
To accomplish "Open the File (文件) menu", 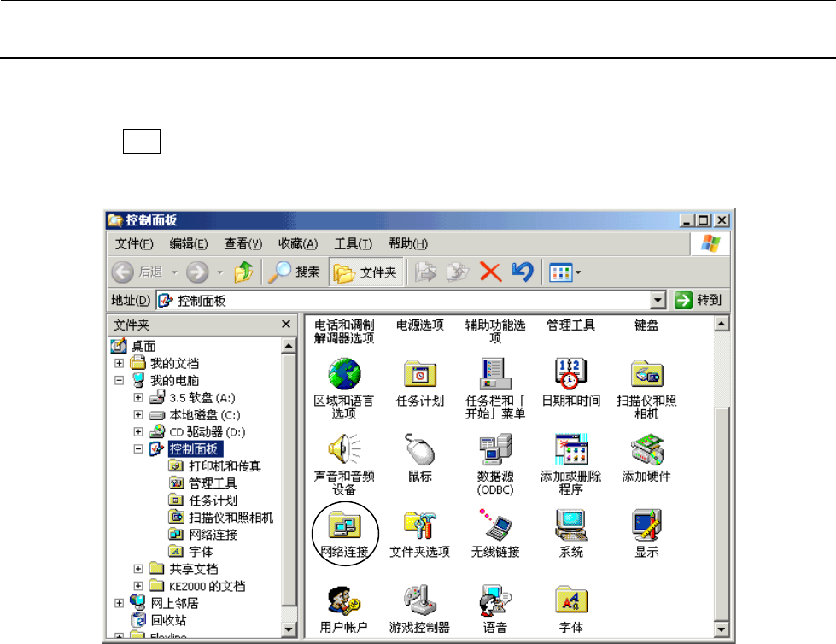I will (134, 243).
